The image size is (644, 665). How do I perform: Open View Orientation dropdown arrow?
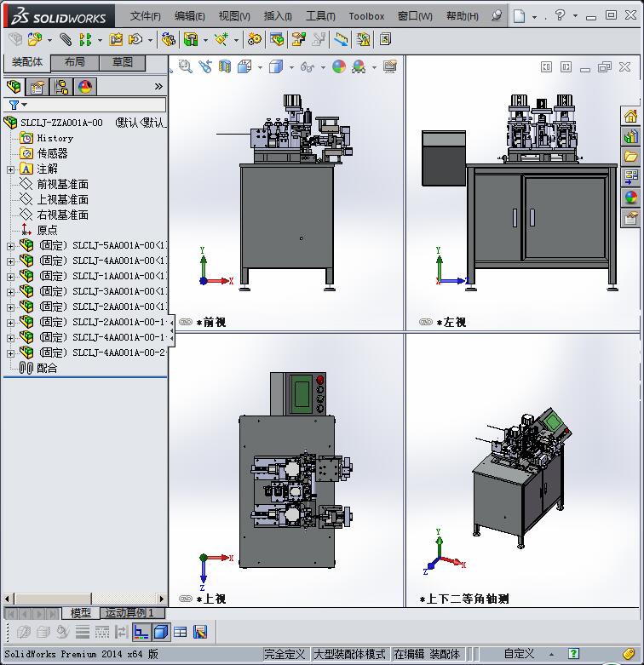tap(260, 67)
